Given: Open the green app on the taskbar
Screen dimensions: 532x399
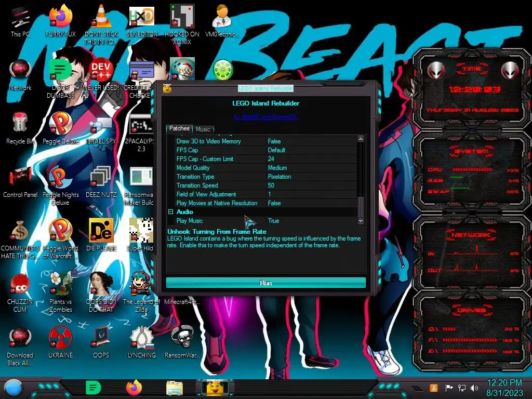Looking at the screenshot, I should (x=94, y=388).
